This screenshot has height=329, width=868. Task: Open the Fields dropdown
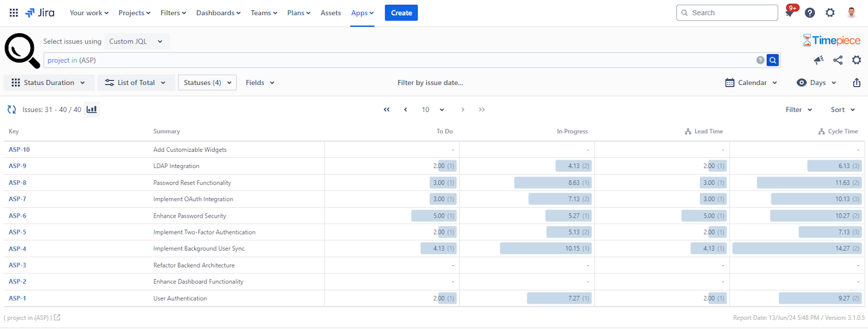(x=260, y=83)
